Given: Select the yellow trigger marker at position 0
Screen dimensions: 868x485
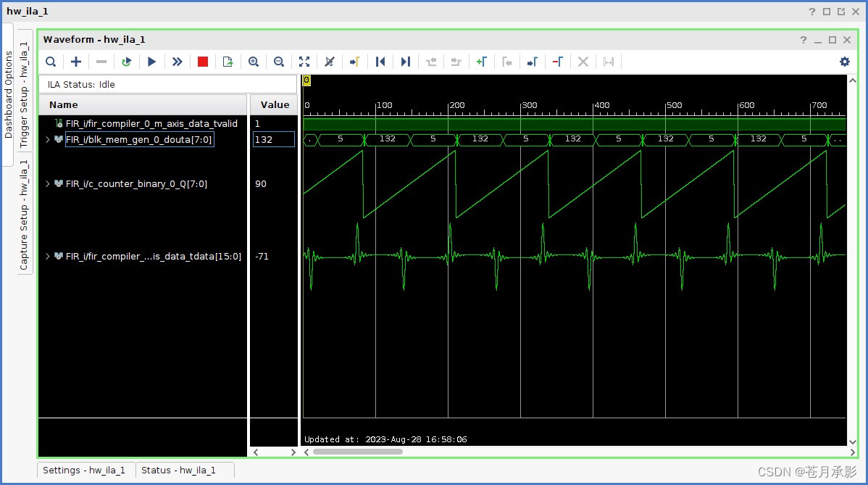Looking at the screenshot, I should pyautogui.click(x=306, y=82).
